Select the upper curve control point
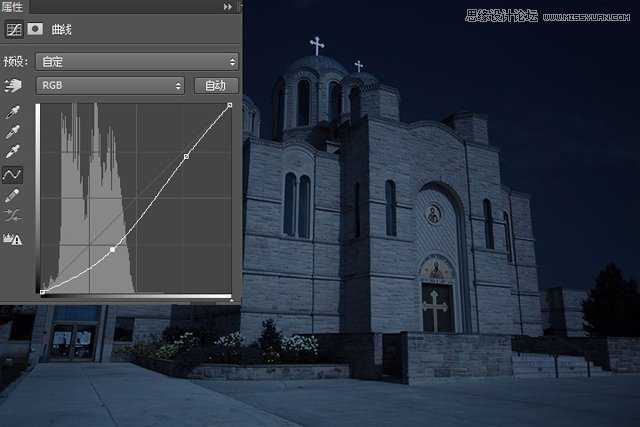This screenshot has height=427, width=640. [x=186, y=157]
